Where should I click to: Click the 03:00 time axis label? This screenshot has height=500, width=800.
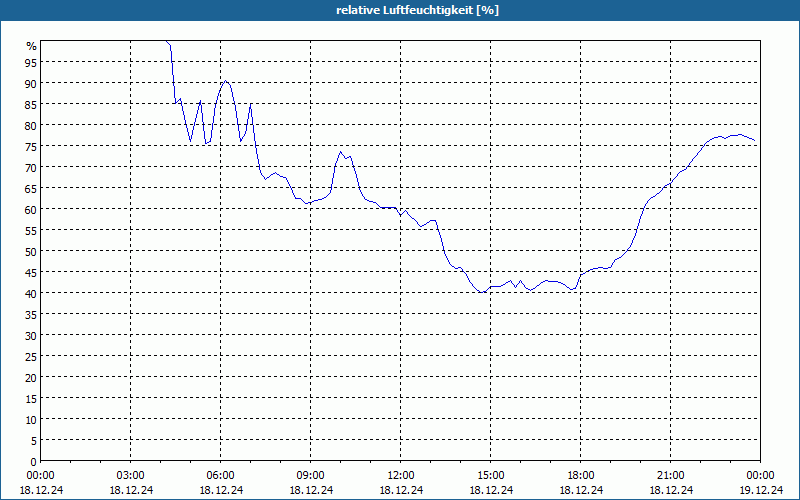coord(131,476)
